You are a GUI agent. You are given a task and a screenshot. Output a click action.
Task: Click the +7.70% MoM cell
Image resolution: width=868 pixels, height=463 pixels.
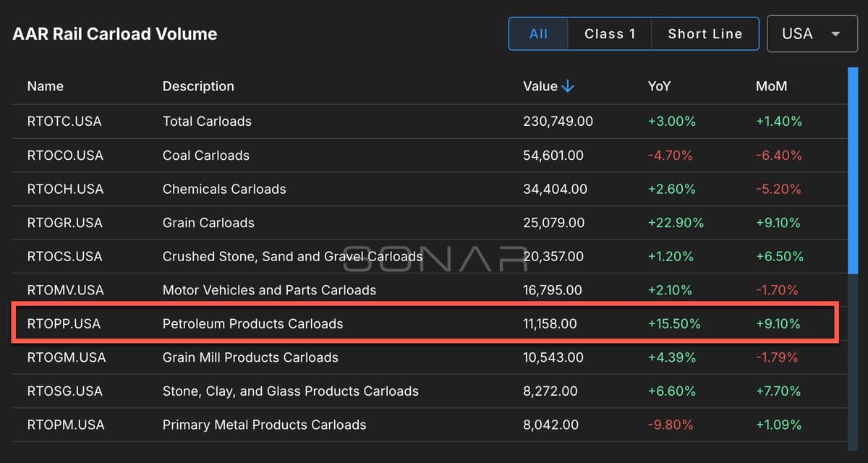[778, 391]
